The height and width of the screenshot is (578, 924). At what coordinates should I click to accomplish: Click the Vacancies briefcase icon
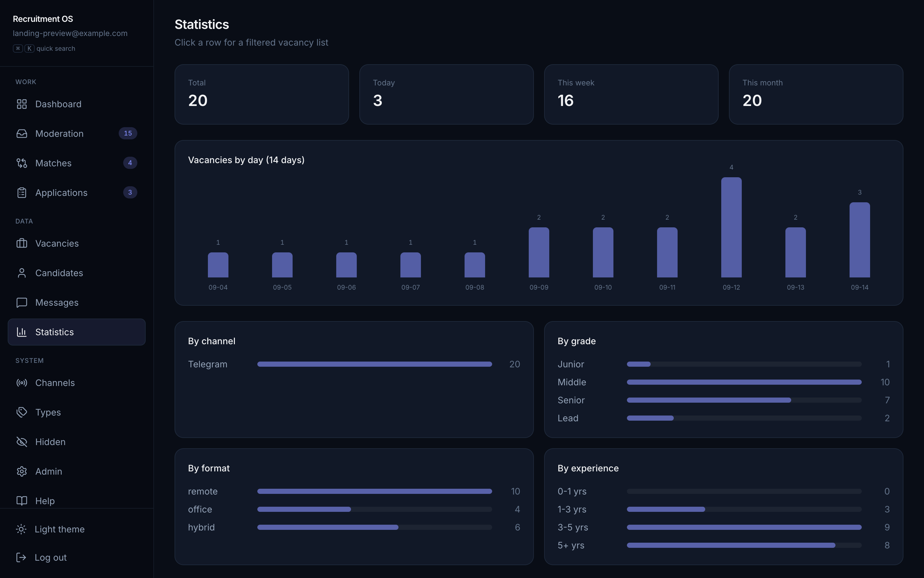pyautogui.click(x=22, y=243)
